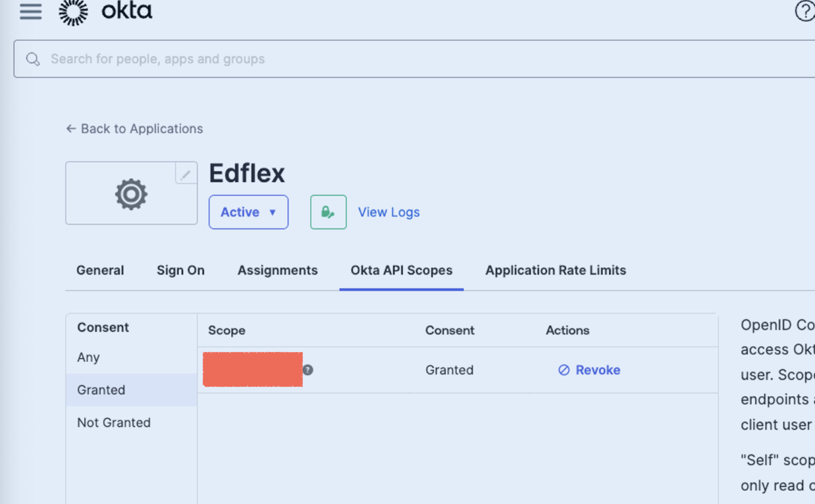Expand the Active status dropdown
815x504 pixels.
[248, 212]
